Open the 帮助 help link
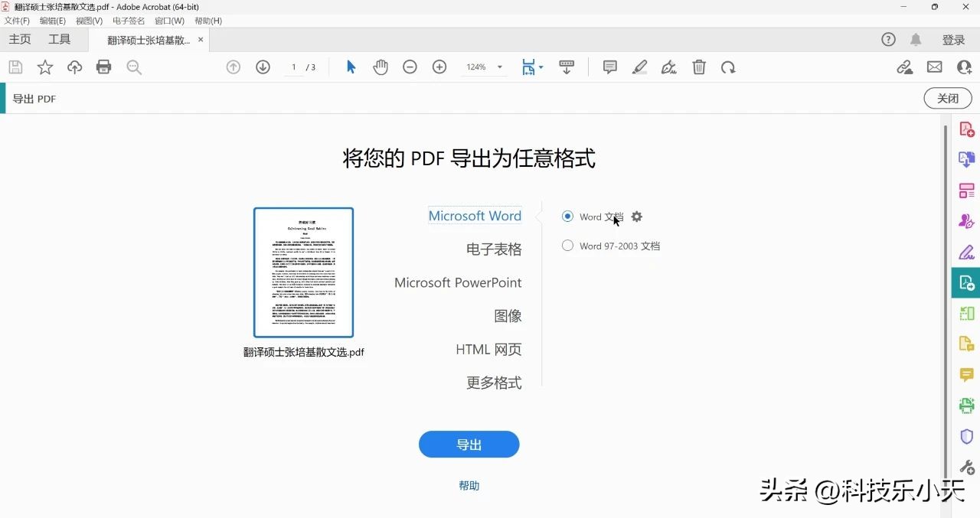The image size is (980, 518). pyautogui.click(x=469, y=485)
